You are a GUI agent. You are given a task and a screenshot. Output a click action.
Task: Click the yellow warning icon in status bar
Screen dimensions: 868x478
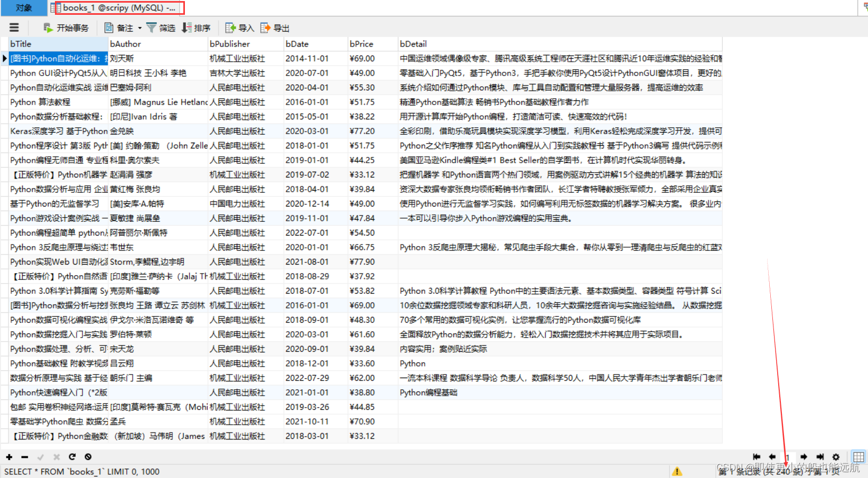pos(677,471)
